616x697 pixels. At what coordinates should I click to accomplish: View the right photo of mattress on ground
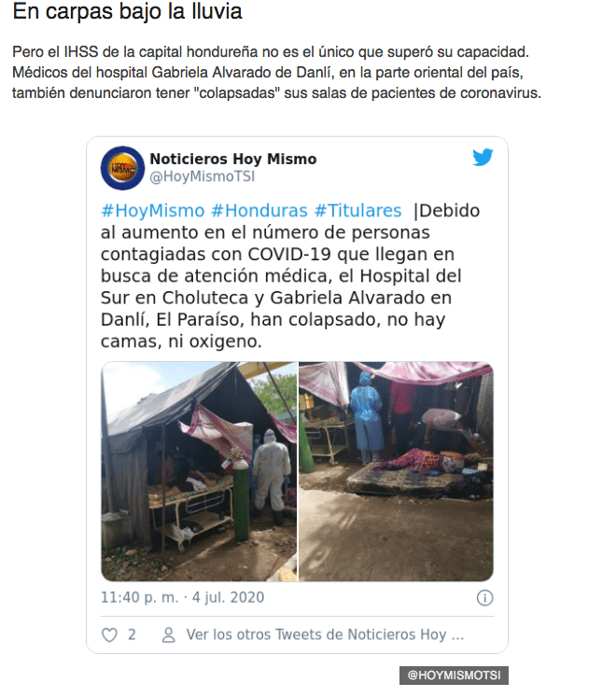tap(396, 471)
